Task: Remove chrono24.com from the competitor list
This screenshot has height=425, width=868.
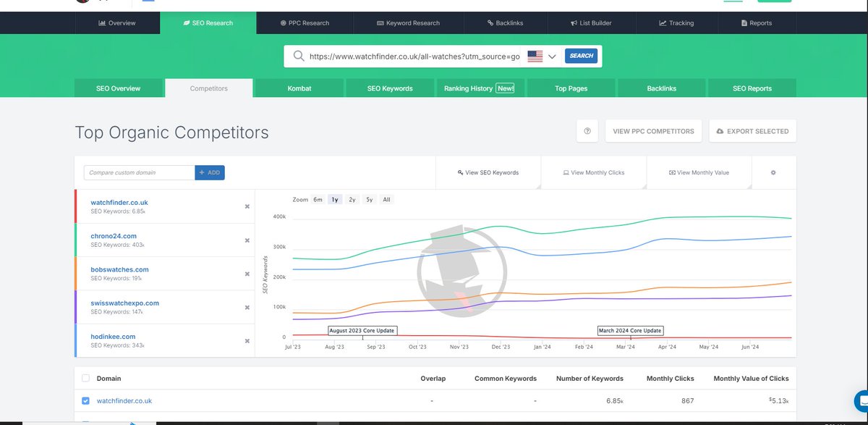Action: coord(245,240)
